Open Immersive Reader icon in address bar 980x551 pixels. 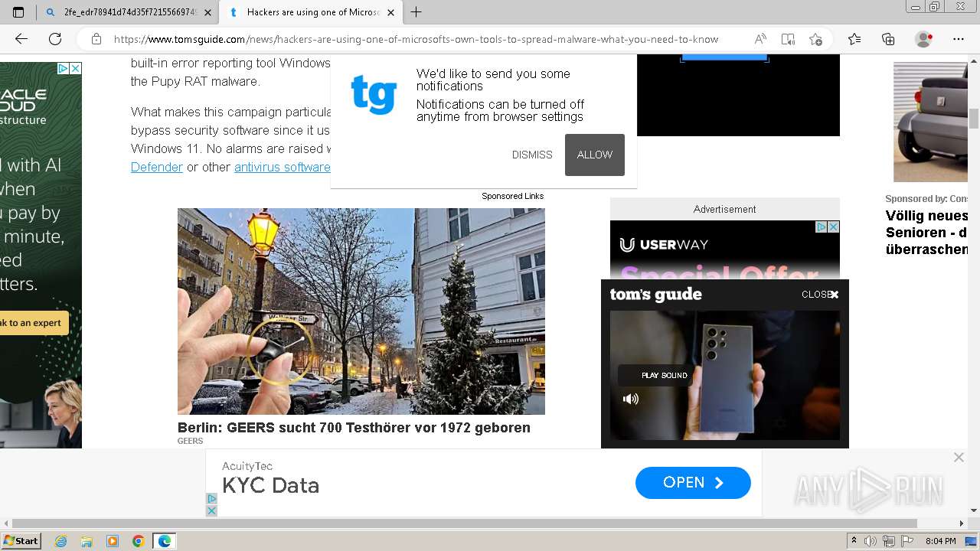pos(788,39)
